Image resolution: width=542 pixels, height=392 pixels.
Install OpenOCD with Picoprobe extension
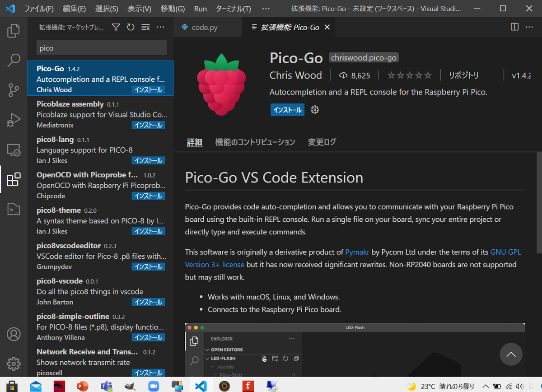pos(149,196)
